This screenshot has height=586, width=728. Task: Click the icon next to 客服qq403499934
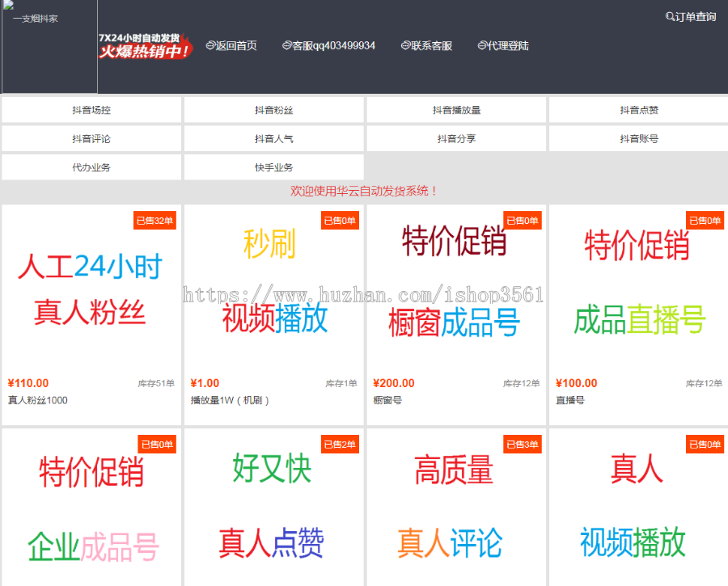tap(286, 45)
